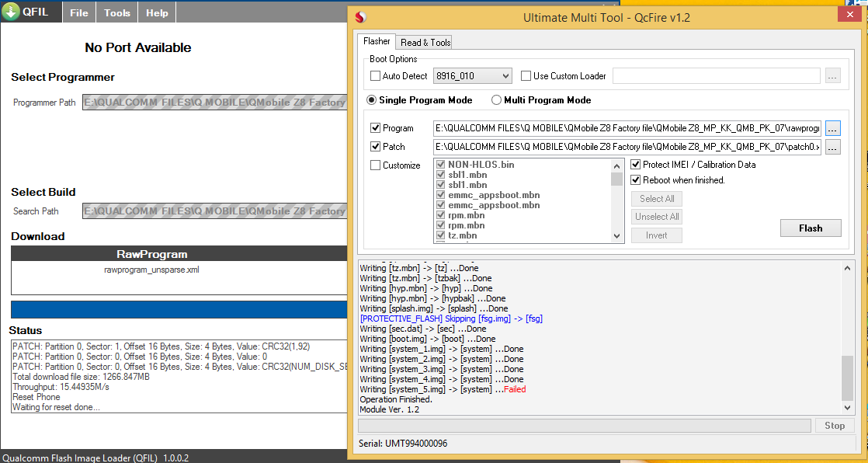
Task: Click 'Serial: UMT994000096' status text
Action: tap(403, 444)
